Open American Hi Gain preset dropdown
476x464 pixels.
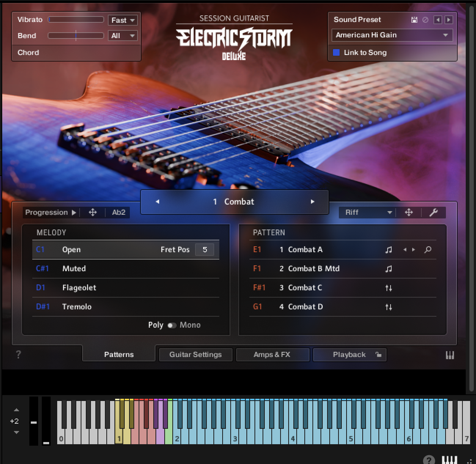(392, 35)
